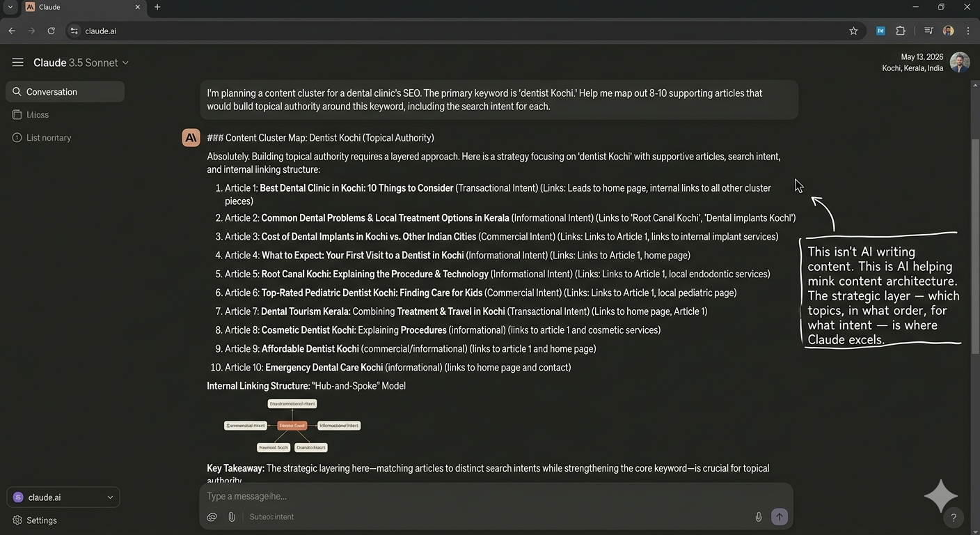Attach a file with the paperclip icon
The height and width of the screenshot is (535, 980).
pos(232,517)
